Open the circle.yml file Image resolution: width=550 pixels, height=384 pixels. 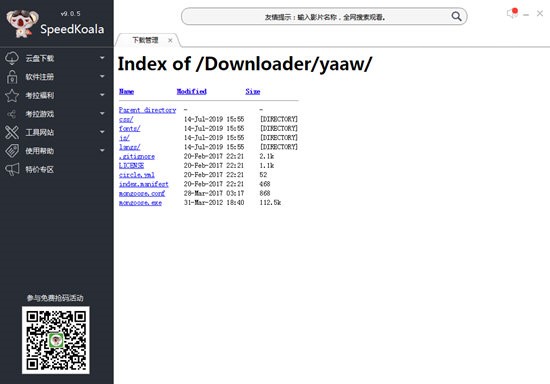click(x=137, y=175)
